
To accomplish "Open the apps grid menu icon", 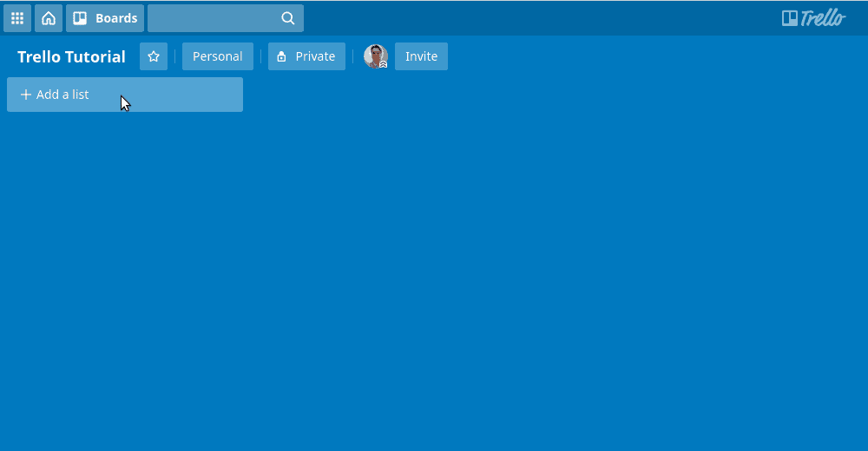I will tap(17, 18).
